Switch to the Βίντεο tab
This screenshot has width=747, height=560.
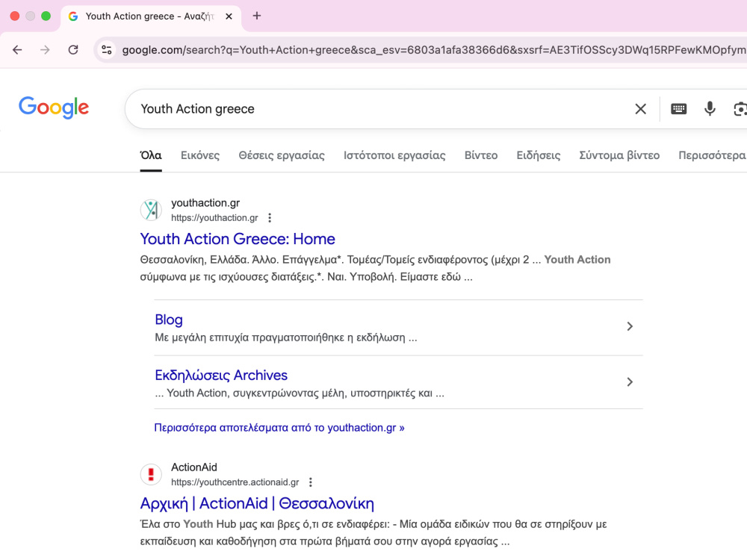pyautogui.click(x=481, y=156)
